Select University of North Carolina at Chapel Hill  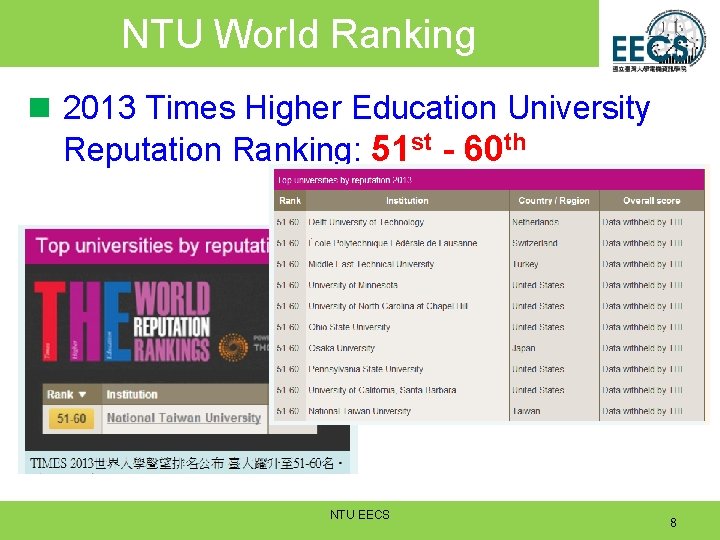pos(489,306)
